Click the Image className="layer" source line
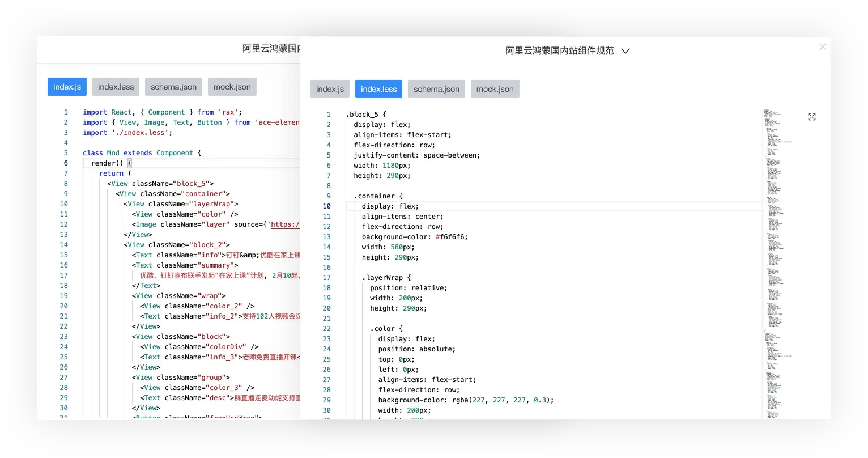This screenshot has width=868, height=458. click(x=216, y=224)
